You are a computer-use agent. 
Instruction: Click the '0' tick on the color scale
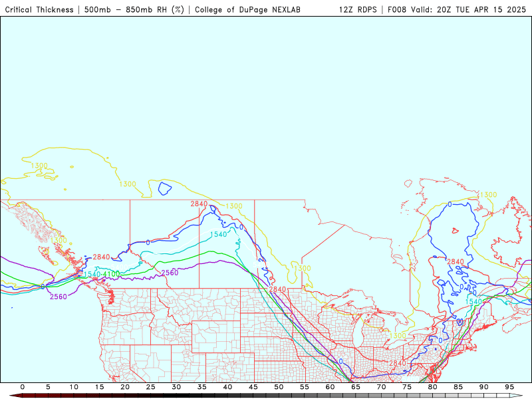[x=23, y=387]
